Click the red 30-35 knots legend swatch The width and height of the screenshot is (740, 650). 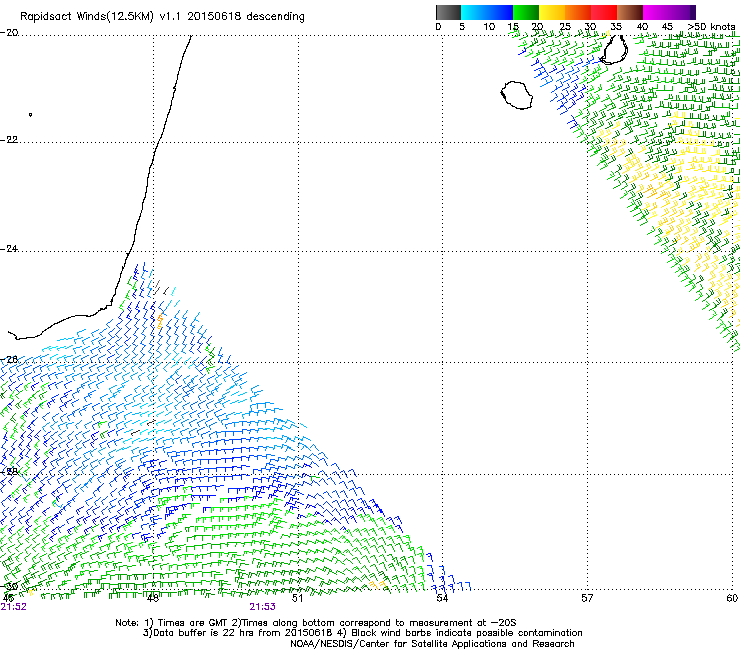coord(604,12)
